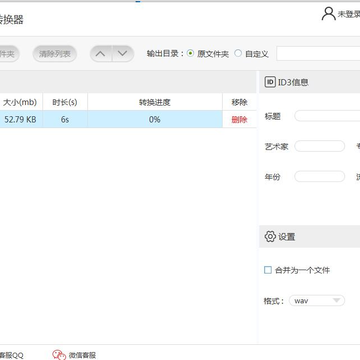The width and height of the screenshot is (360, 360).
Task: Click the ID3 tag icon
Action: [270, 82]
